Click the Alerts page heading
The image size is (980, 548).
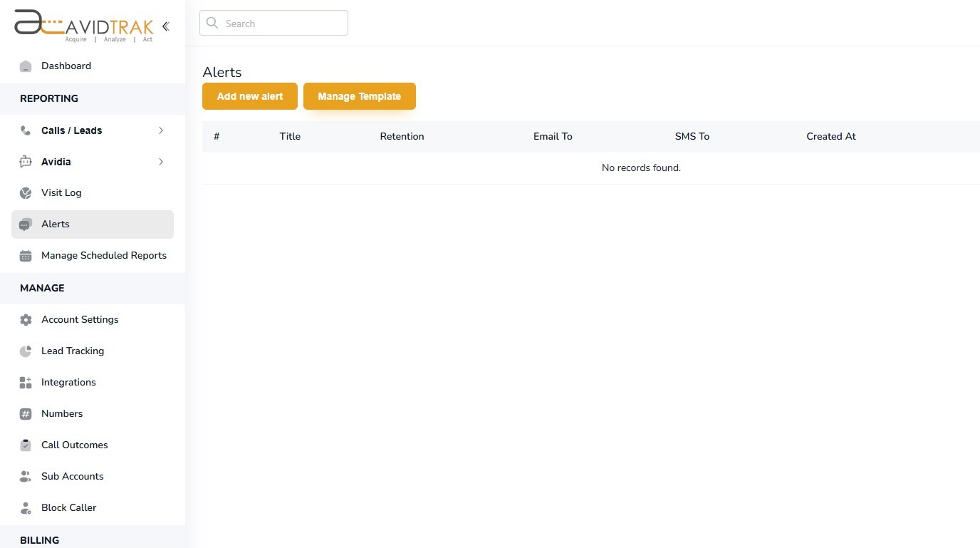point(222,72)
